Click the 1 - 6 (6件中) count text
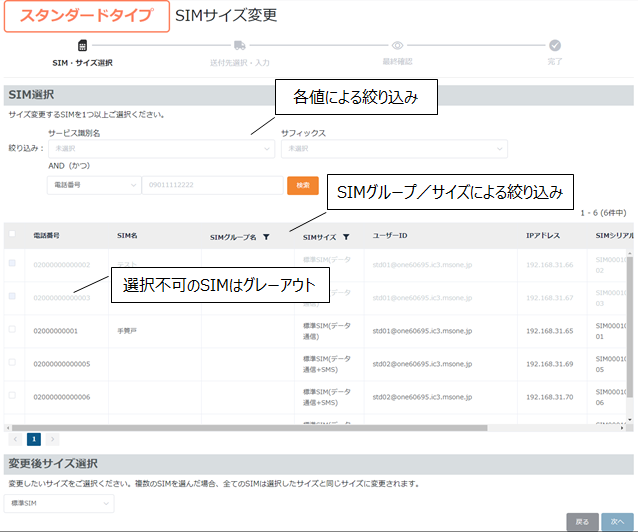This screenshot has width=638, height=532. (x=603, y=213)
